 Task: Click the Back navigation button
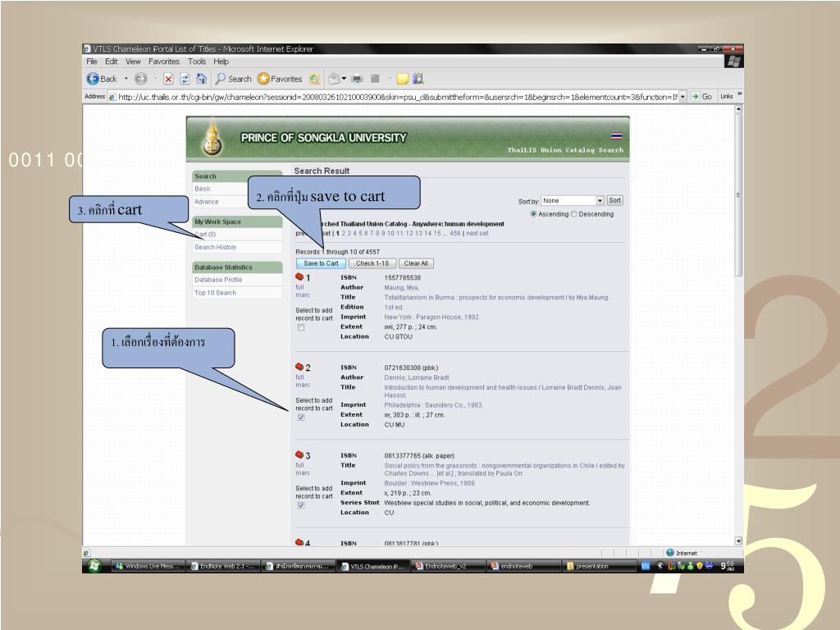point(102,79)
